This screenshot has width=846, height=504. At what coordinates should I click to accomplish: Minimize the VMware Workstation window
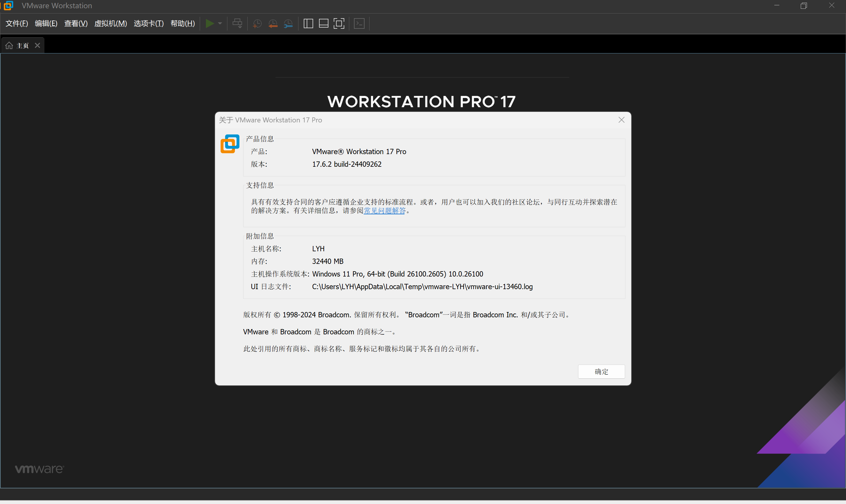click(x=777, y=6)
